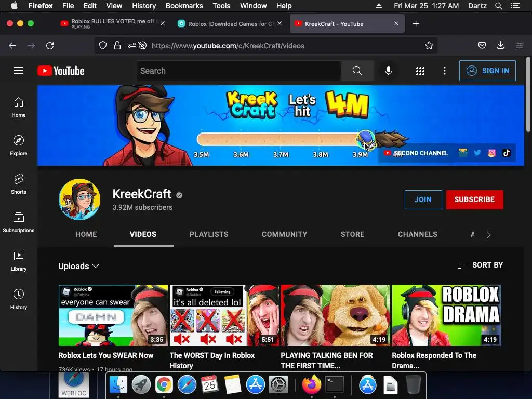Viewport: 532px width, 399px height.
Task: Select the VIDEOS channel tab
Action: pyautogui.click(x=143, y=234)
